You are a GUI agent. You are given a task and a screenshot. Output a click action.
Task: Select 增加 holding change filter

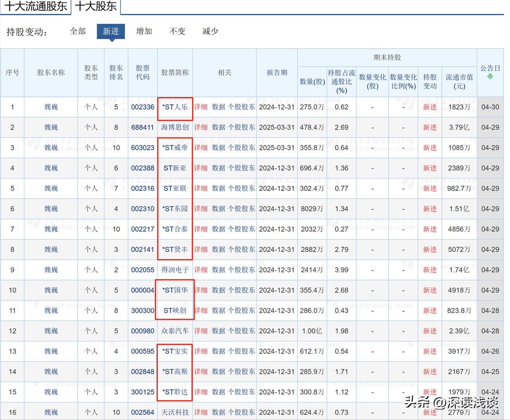144,31
